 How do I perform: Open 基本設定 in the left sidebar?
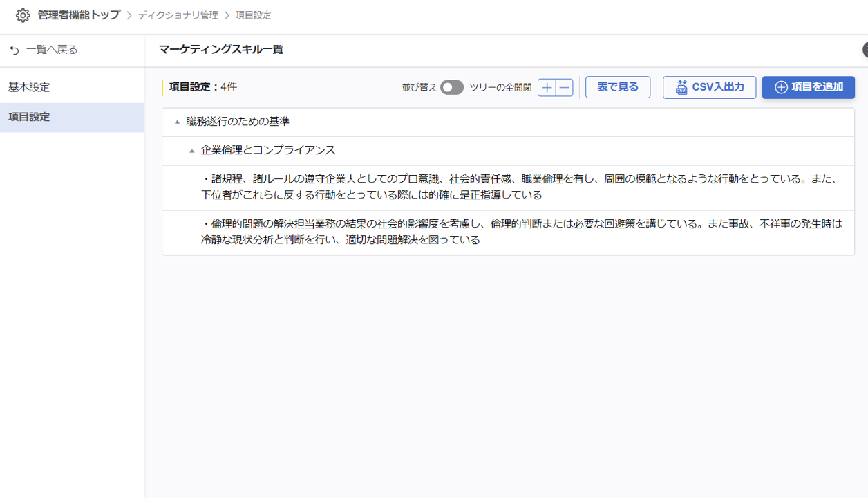tap(29, 88)
